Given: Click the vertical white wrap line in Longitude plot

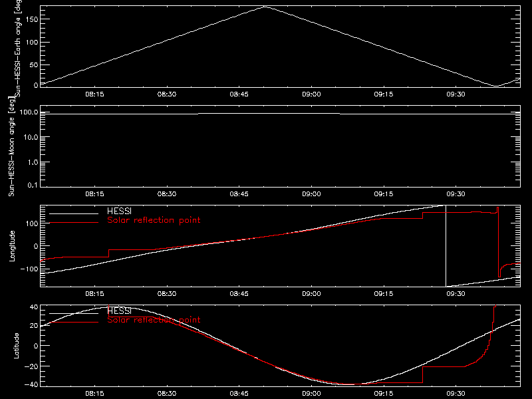Looking at the screenshot, I should (x=446, y=246).
